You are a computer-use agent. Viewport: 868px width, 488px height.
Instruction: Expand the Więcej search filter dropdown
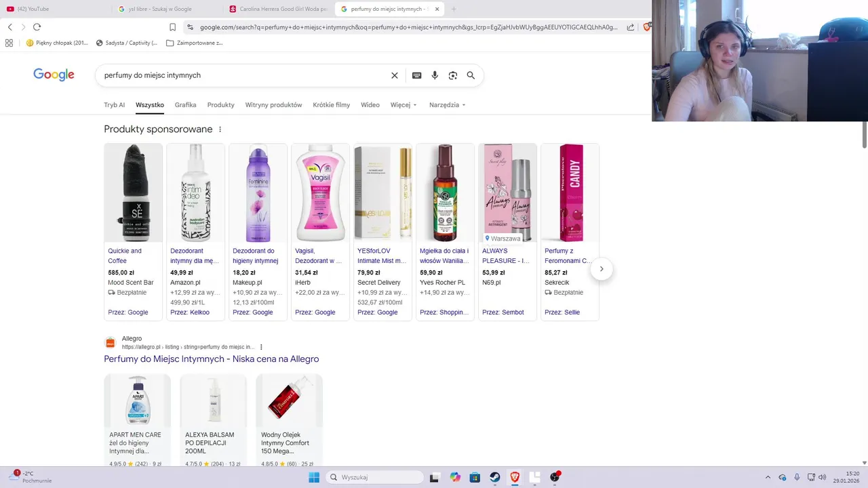[403, 105]
